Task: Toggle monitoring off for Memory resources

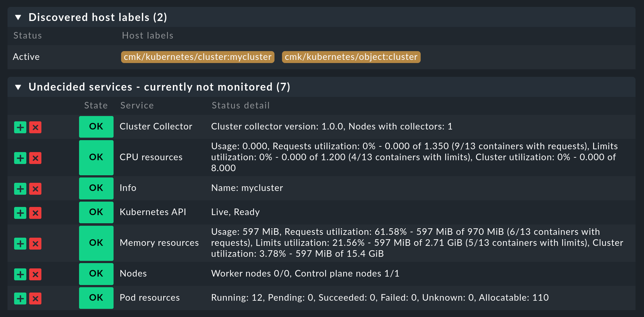Action: (x=35, y=244)
